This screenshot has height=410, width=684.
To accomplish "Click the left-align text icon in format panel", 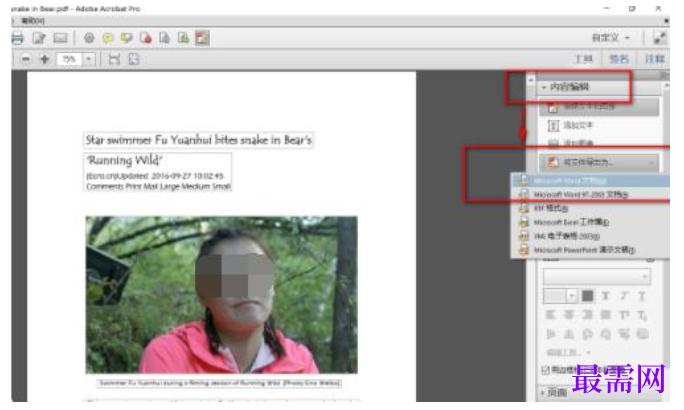I will point(551,314).
